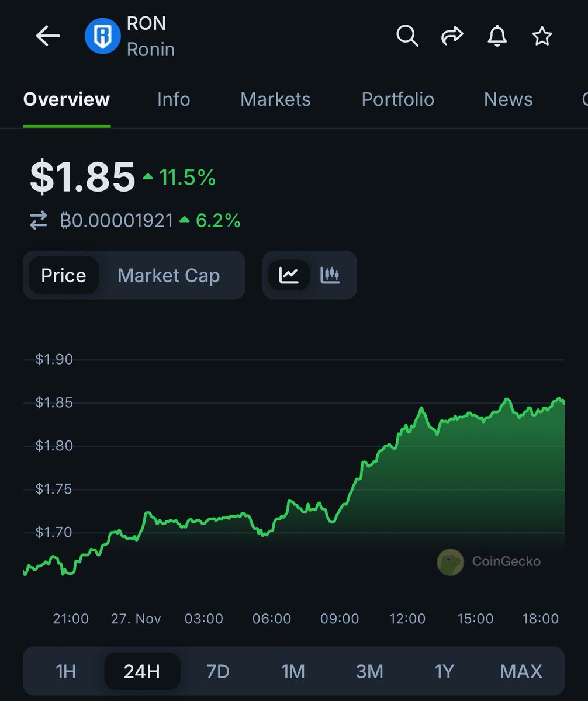This screenshot has width=588, height=701.
Task: Share RON via the share arrow icon
Action: point(451,36)
